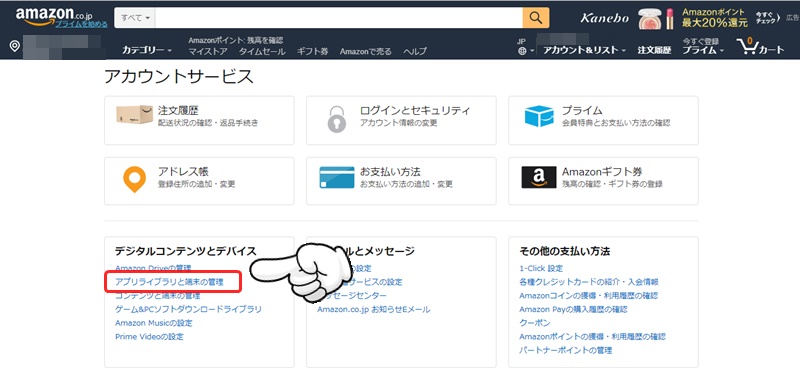Expand the プライム dropdown in header
Image resolution: width=800 pixels, height=370 pixels.
[703, 50]
